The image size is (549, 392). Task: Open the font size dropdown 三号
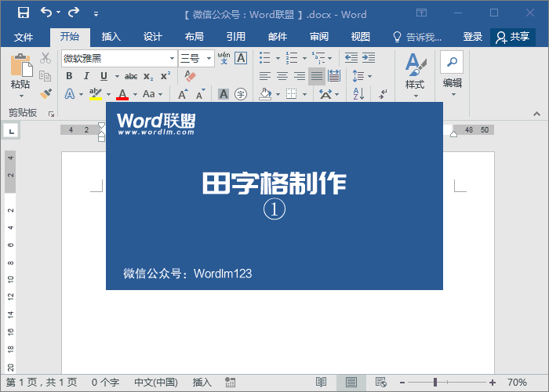click(209, 59)
